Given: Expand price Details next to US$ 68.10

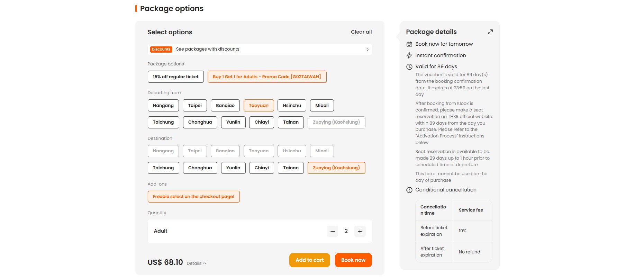Looking at the screenshot, I should coord(196,263).
